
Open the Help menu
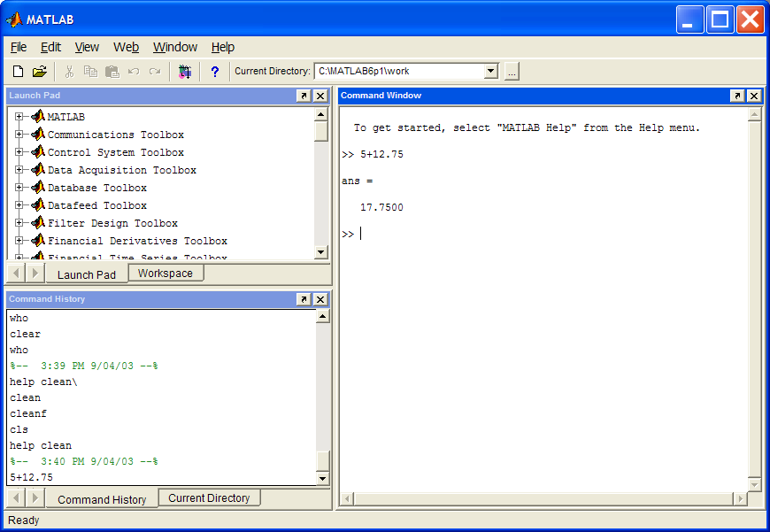(223, 47)
